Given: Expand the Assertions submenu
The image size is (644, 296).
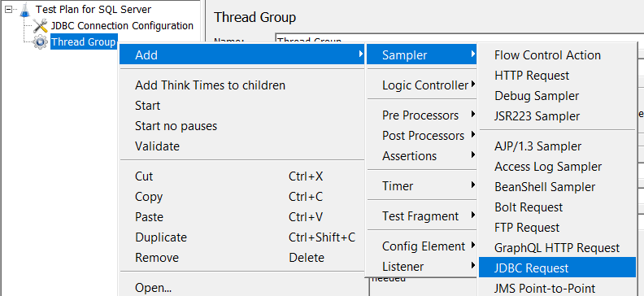Looking at the screenshot, I should click(421, 156).
